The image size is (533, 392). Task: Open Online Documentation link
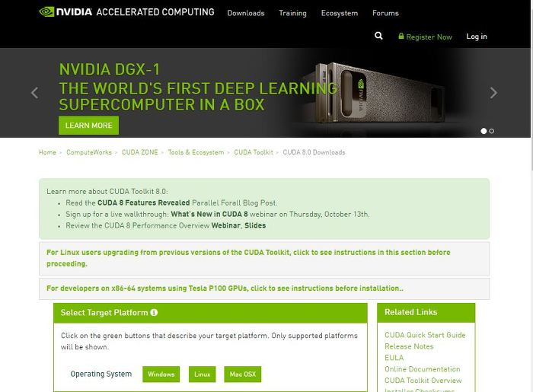422,369
